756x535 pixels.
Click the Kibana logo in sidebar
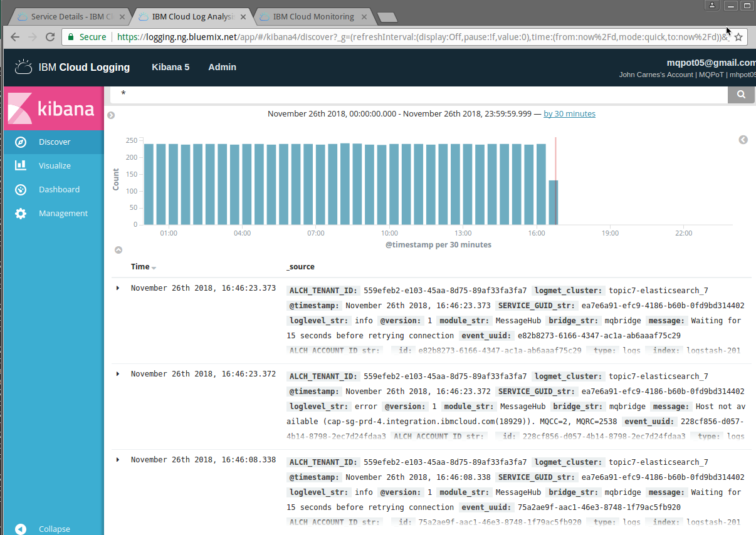[53, 108]
